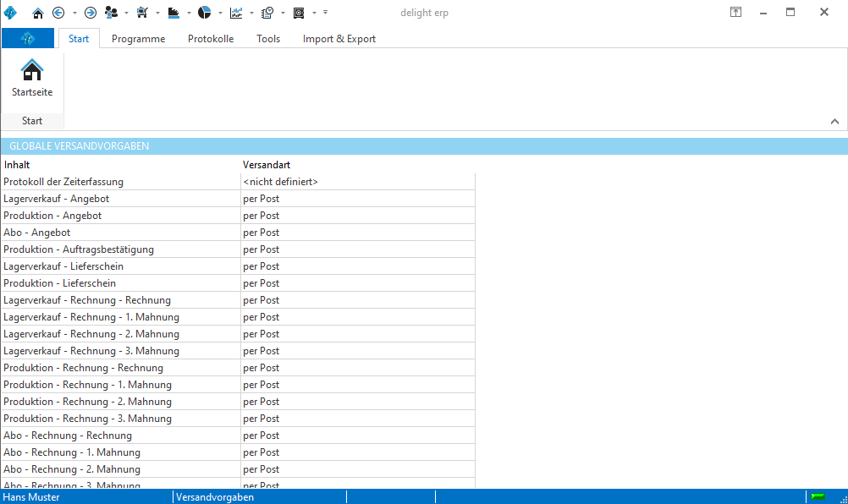This screenshot has height=504, width=848.
Task: Open the contacts people icon
Action: 111,13
